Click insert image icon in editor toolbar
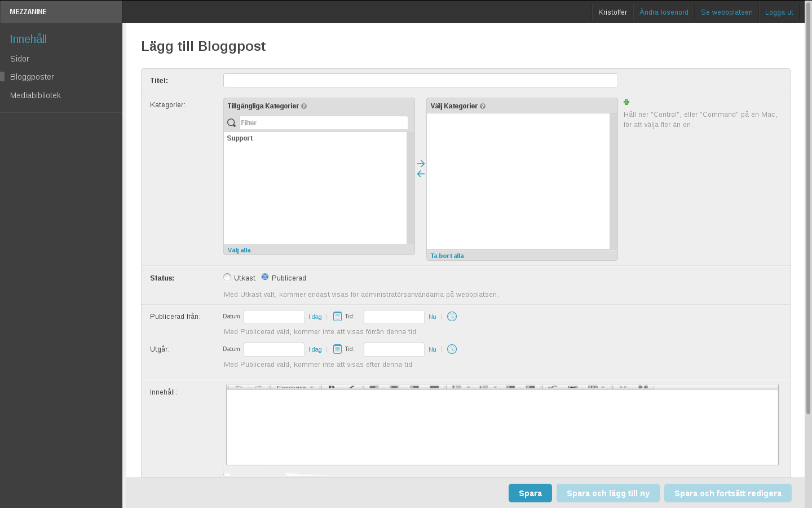 pos(573,387)
